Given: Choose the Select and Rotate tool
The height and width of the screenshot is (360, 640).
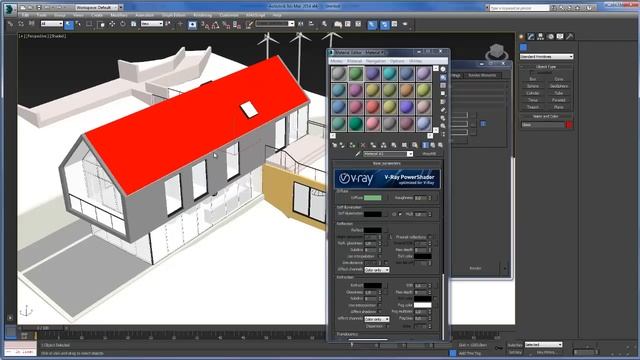Looking at the screenshot, I should 123,24.
